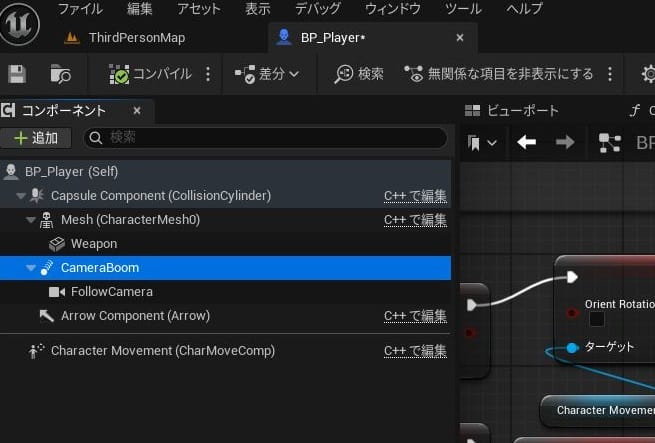Viewport: 655px width, 443px height.
Task: Click the Orient Rotation checkbox on node
Action: click(x=597, y=319)
